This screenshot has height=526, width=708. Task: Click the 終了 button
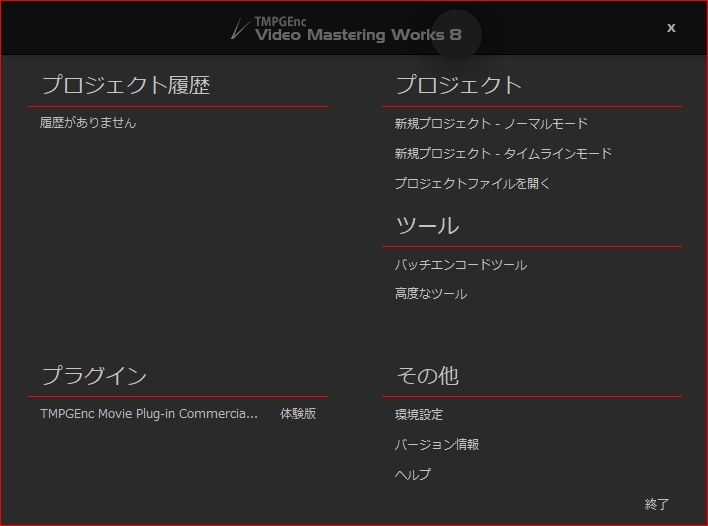point(657,504)
